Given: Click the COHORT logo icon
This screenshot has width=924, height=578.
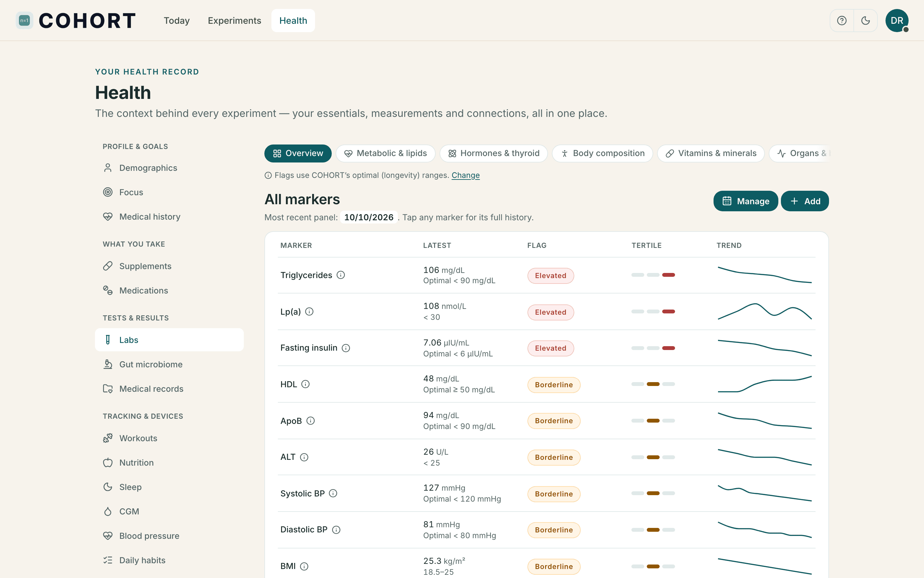Looking at the screenshot, I should (24, 21).
